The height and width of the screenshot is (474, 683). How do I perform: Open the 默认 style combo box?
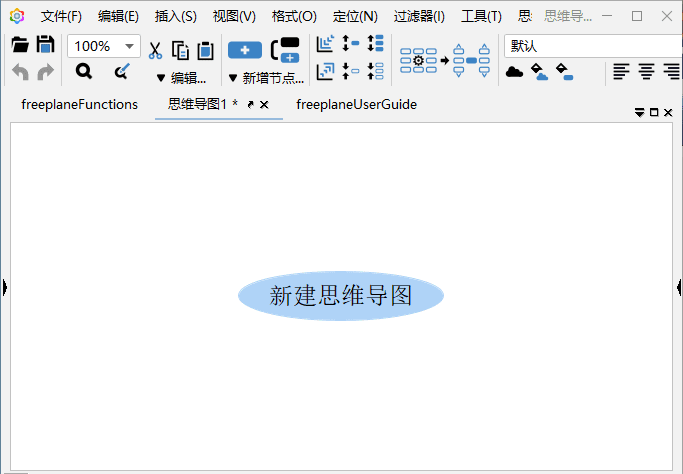click(593, 46)
